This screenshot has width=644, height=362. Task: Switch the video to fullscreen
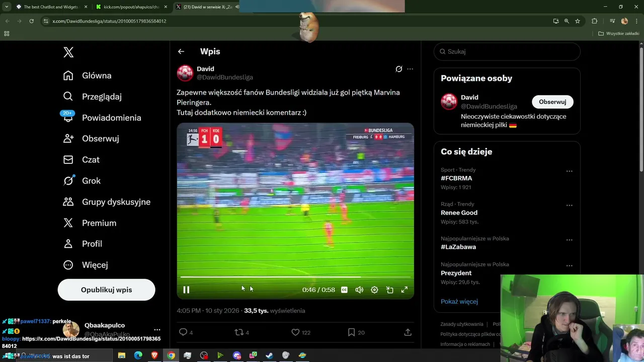(404, 290)
